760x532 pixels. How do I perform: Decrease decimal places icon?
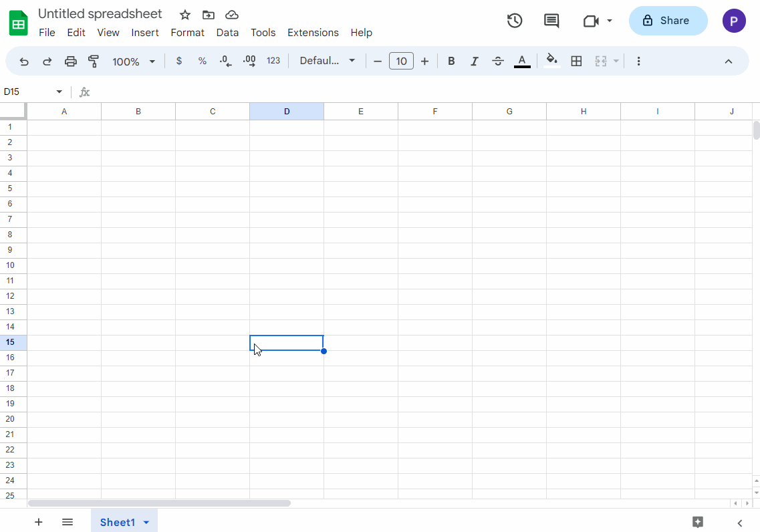point(225,61)
